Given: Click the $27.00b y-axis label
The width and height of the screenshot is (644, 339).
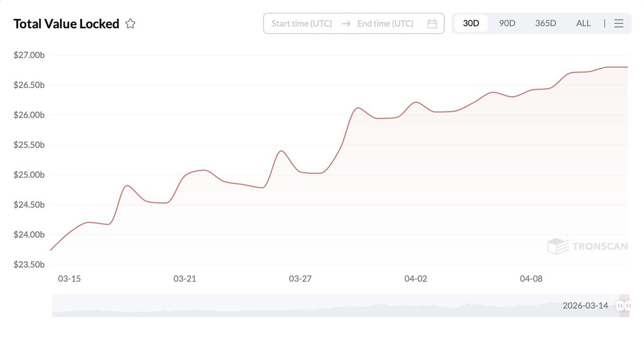Looking at the screenshot, I should click(29, 55).
